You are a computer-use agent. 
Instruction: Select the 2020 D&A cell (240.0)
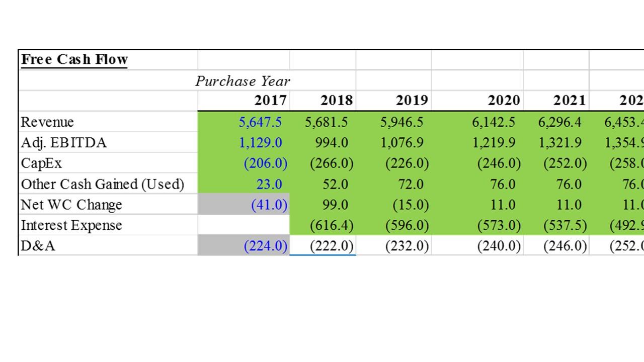pyautogui.click(x=477, y=245)
